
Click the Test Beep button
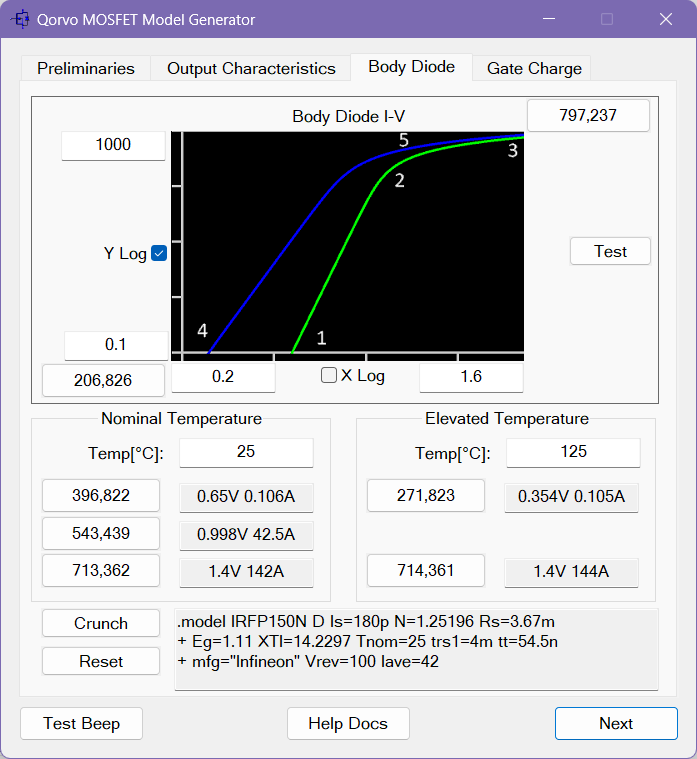point(82,723)
